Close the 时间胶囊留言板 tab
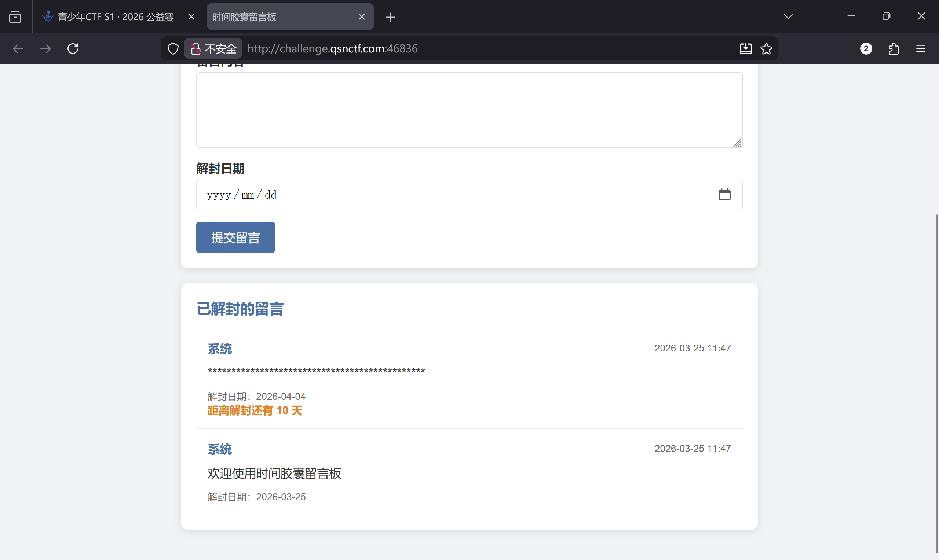 pos(361,17)
